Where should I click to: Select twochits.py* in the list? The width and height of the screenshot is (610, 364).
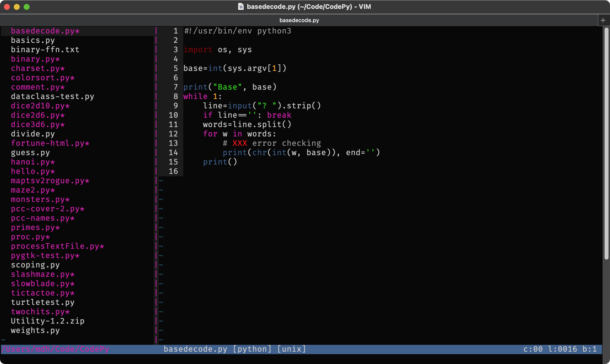tap(40, 312)
